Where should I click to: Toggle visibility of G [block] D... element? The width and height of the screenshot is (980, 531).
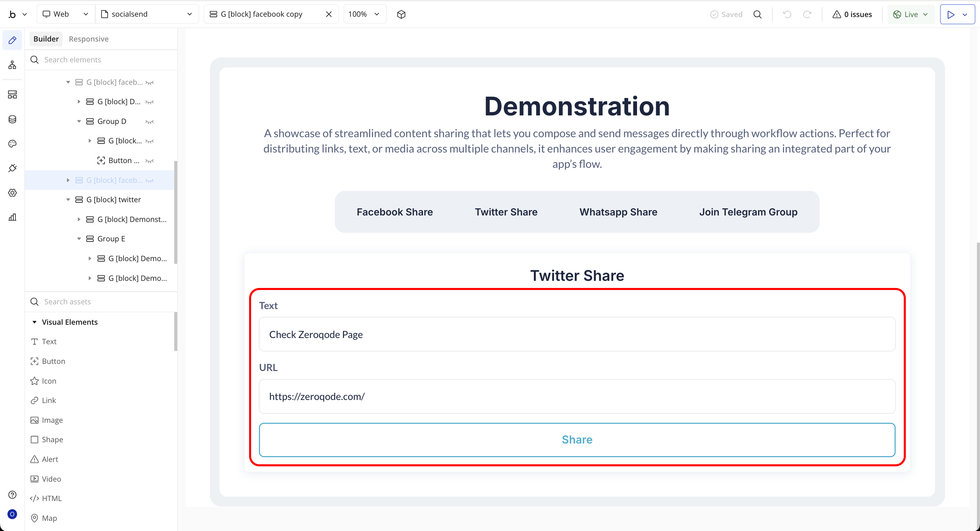[149, 102]
